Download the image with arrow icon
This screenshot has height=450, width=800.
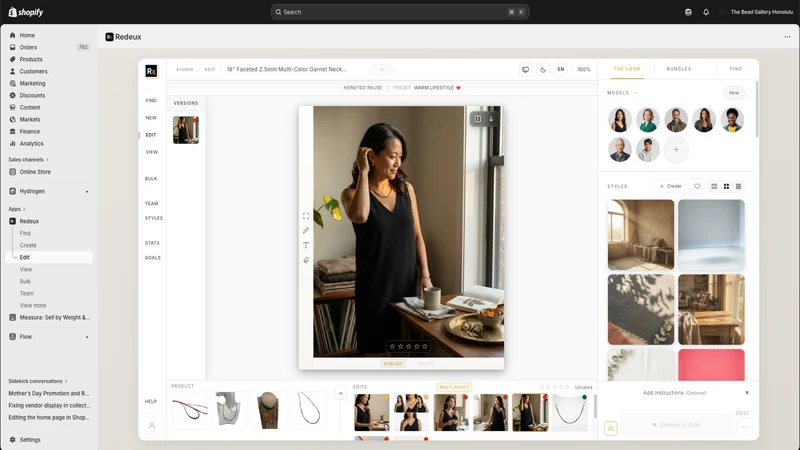coord(491,119)
